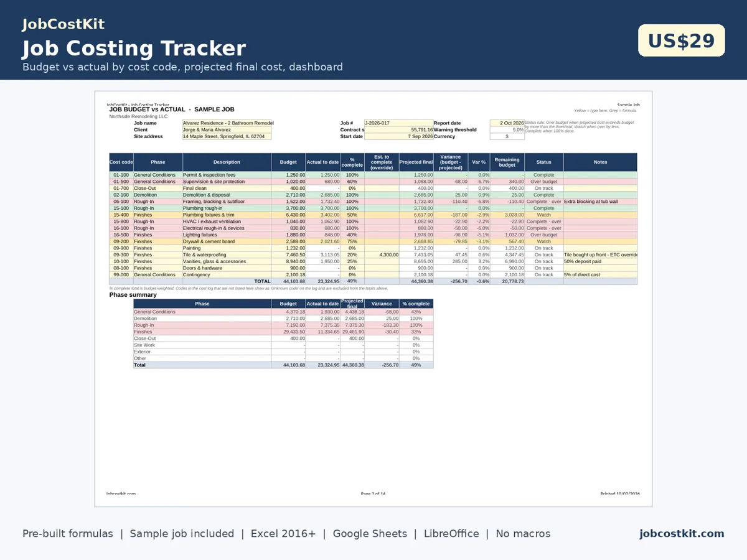Click the Other row in Phase summary
Image resolution: width=747 pixels, height=560 pixels.
pyautogui.click(x=283, y=358)
